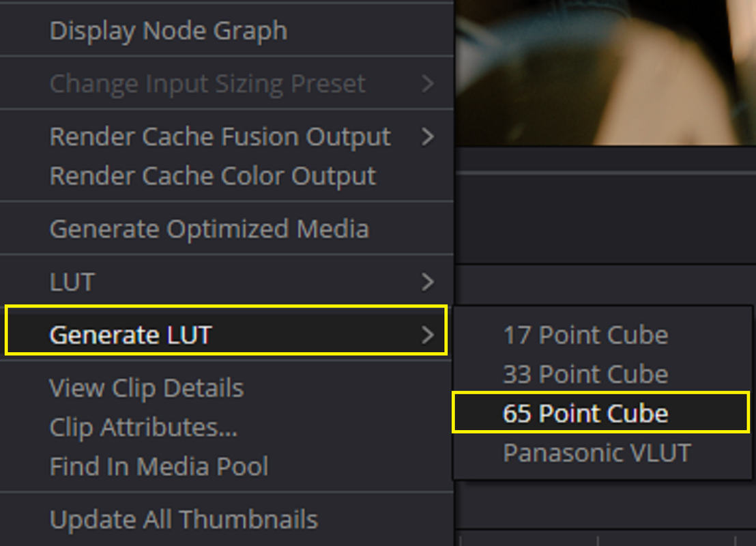The image size is (756, 546).
Task: Open the LUT submenu
Action: click(227, 282)
